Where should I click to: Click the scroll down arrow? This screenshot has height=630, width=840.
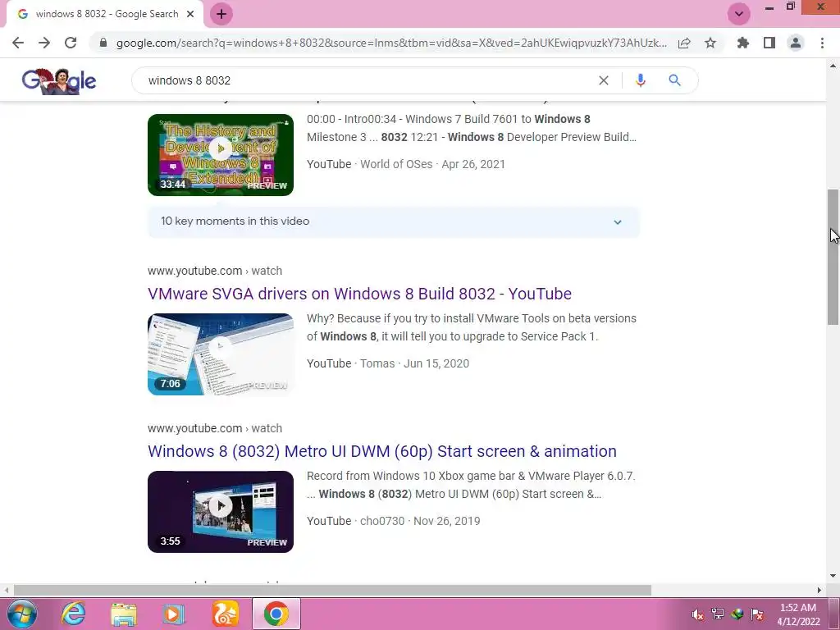click(833, 577)
